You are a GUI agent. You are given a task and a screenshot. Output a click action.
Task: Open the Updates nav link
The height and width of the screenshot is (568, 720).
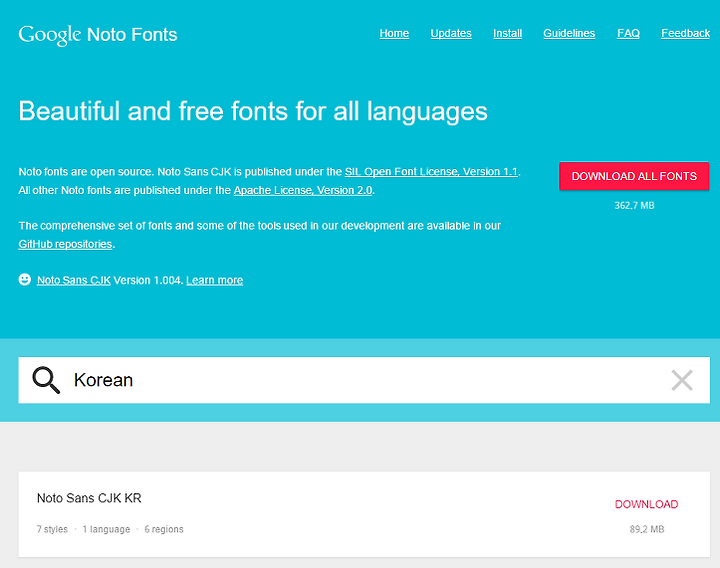tap(451, 34)
